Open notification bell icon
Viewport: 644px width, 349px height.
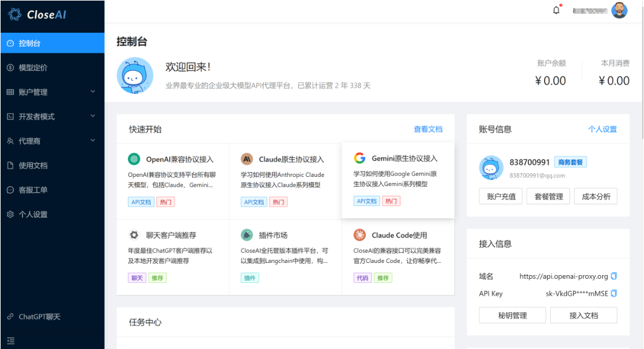pos(556,10)
